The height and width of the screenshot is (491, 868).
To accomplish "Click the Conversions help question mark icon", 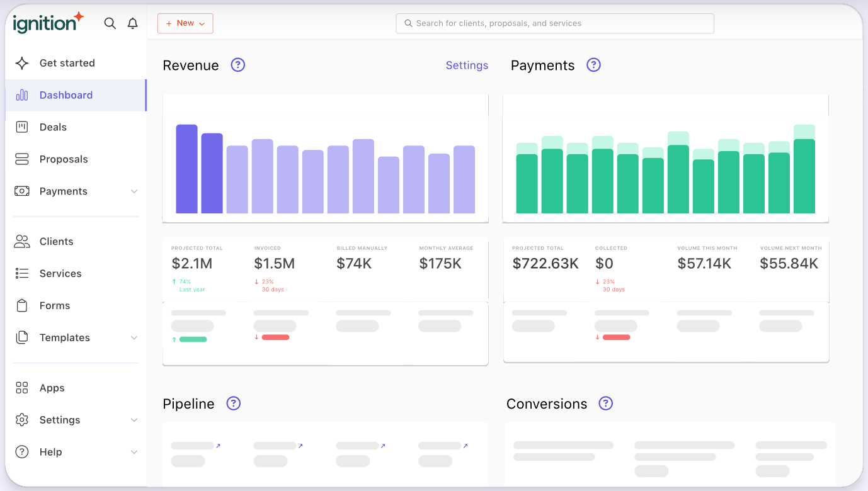I will [605, 404].
